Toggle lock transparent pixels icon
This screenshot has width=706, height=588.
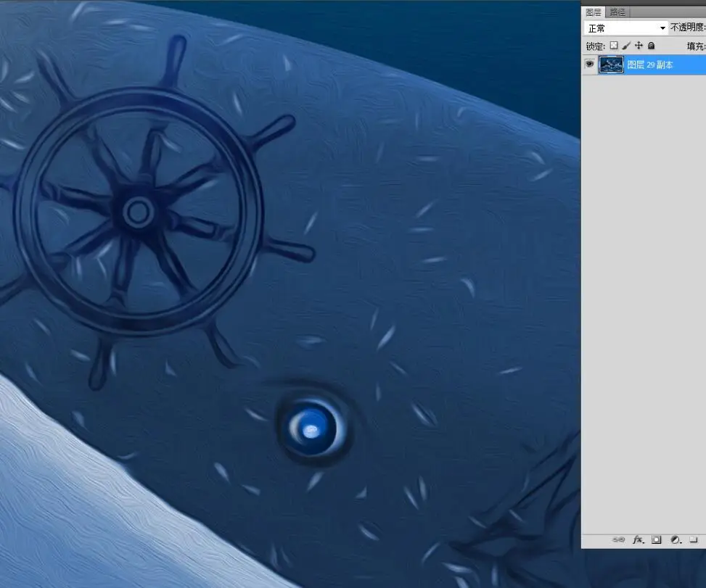614,46
